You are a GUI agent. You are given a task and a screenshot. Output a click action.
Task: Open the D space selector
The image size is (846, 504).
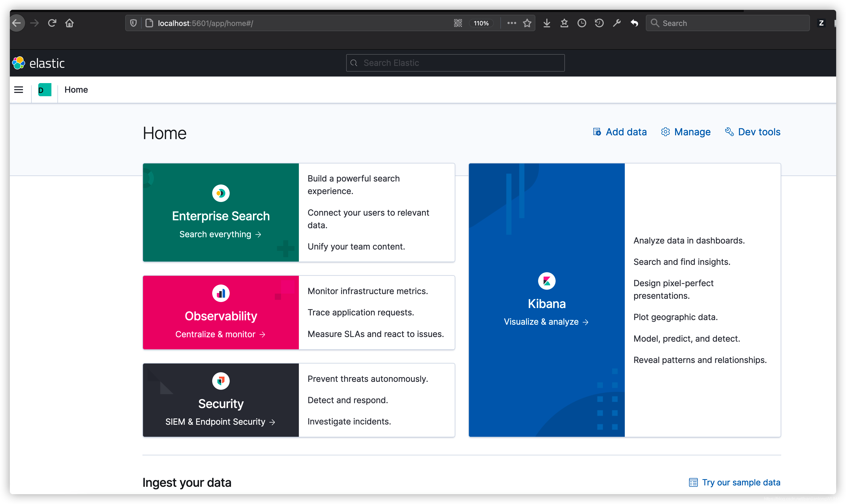coord(44,90)
